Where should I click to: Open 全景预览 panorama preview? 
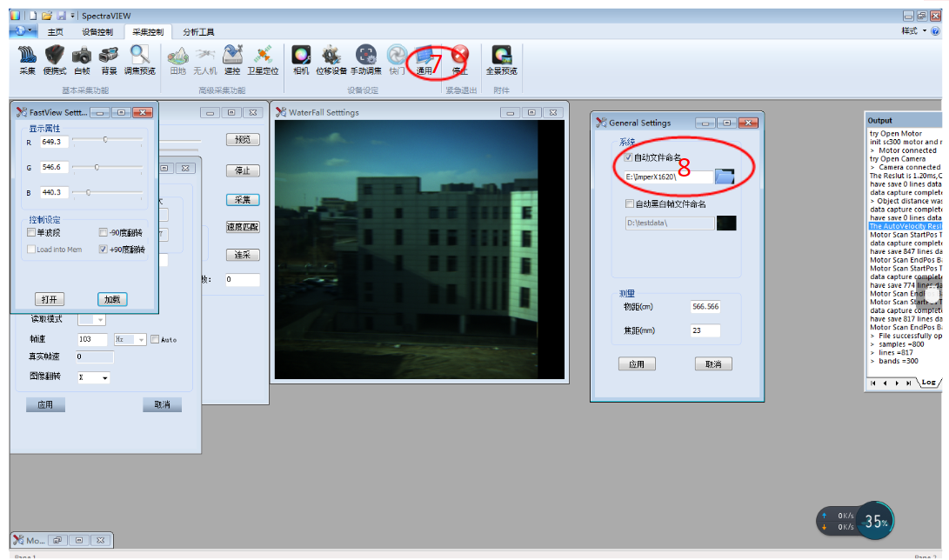tap(501, 57)
